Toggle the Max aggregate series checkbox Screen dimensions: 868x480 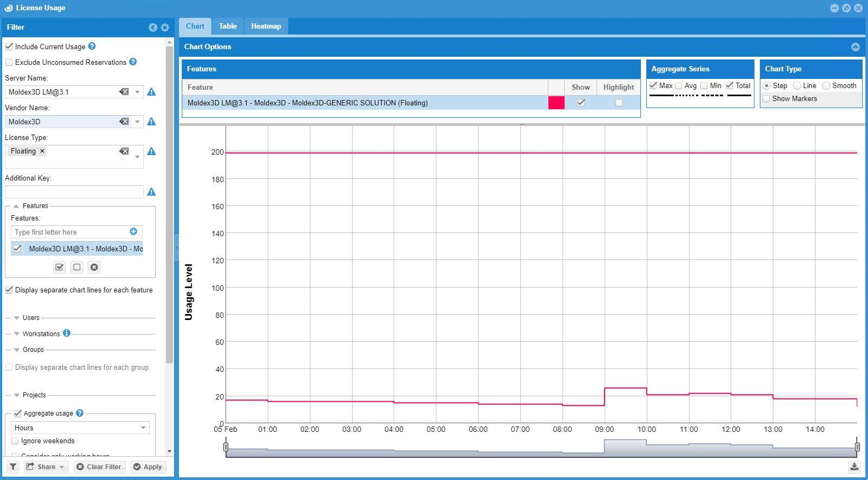click(x=653, y=85)
